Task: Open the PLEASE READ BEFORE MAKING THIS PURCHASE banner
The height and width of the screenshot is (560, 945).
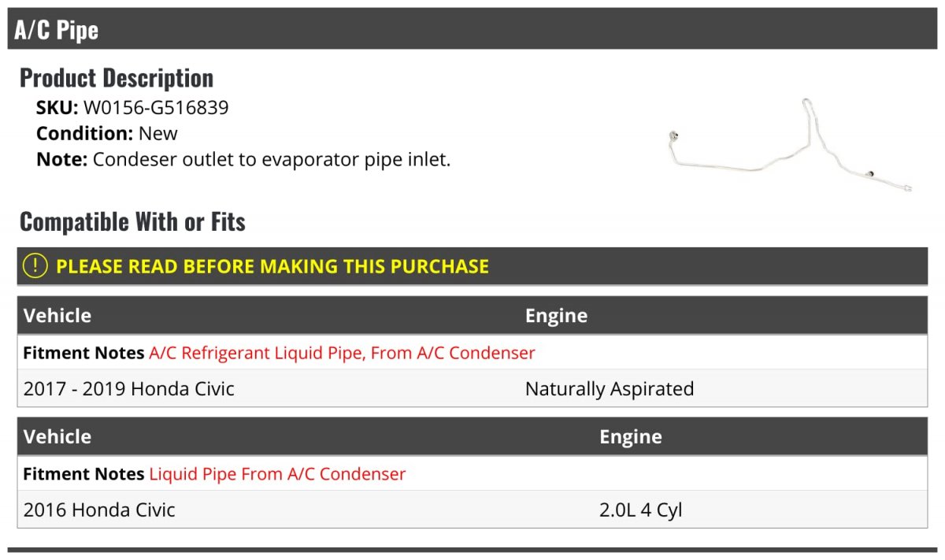Action: (272, 266)
